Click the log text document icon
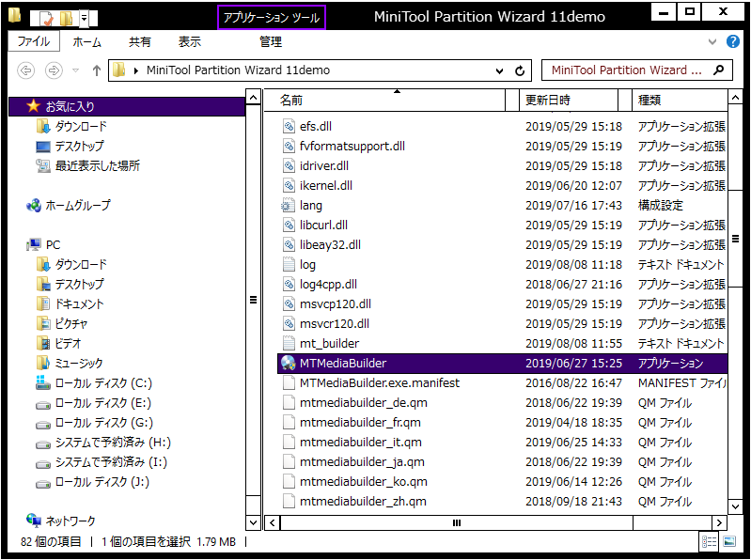This screenshot has width=751, height=560. point(289,264)
